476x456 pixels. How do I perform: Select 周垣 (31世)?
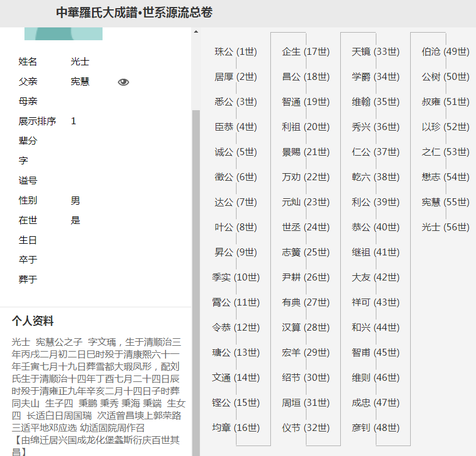point(306,403)
